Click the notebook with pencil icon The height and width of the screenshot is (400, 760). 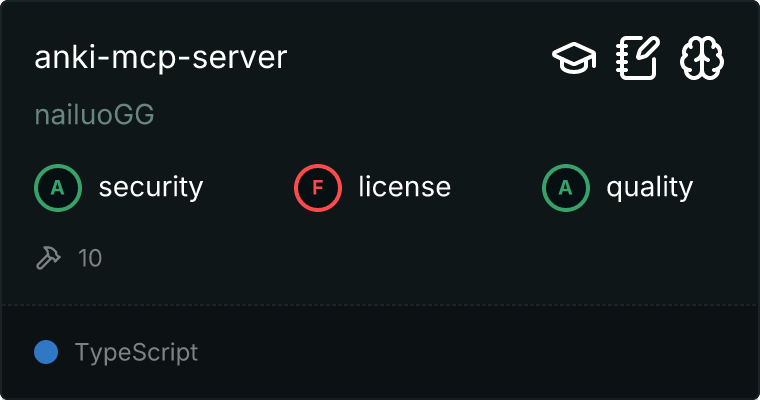[638, 58]
